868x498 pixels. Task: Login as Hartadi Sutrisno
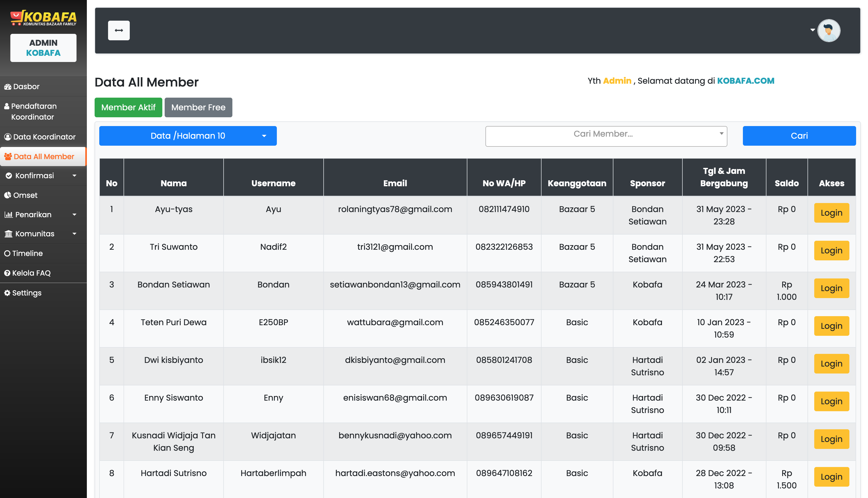(831, 477)
